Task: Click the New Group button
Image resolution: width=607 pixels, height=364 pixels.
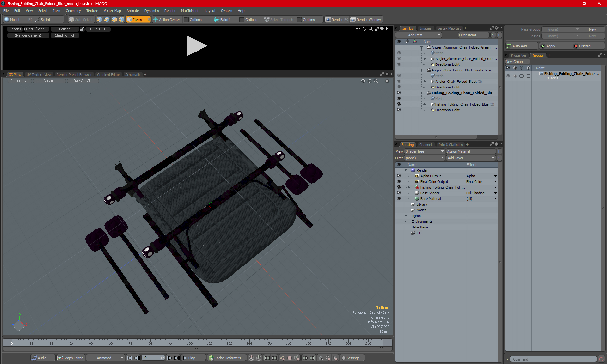Action: [x=517, y=62]
